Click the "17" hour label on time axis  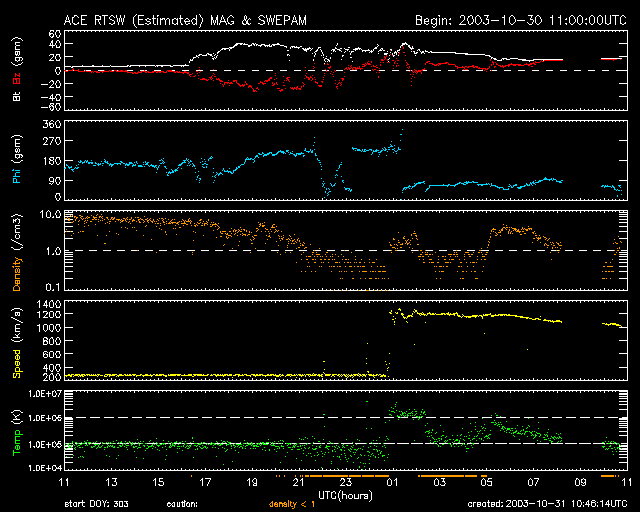pos(205,482)
